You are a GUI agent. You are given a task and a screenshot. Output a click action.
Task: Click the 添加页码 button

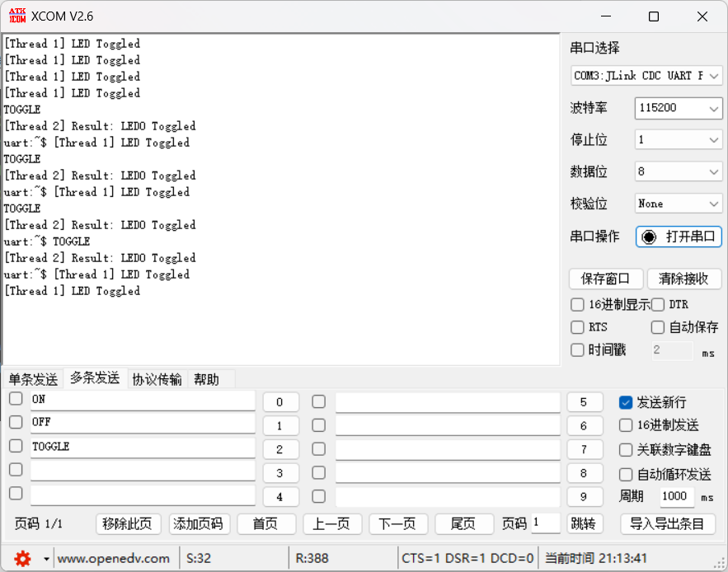coord(200,524)
